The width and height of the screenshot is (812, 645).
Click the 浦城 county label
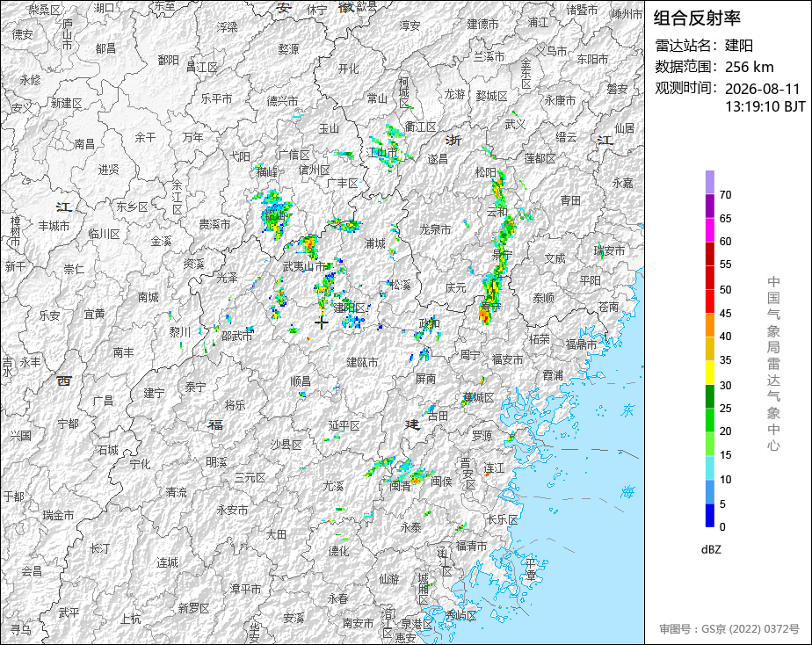click(x=374, y=243)
